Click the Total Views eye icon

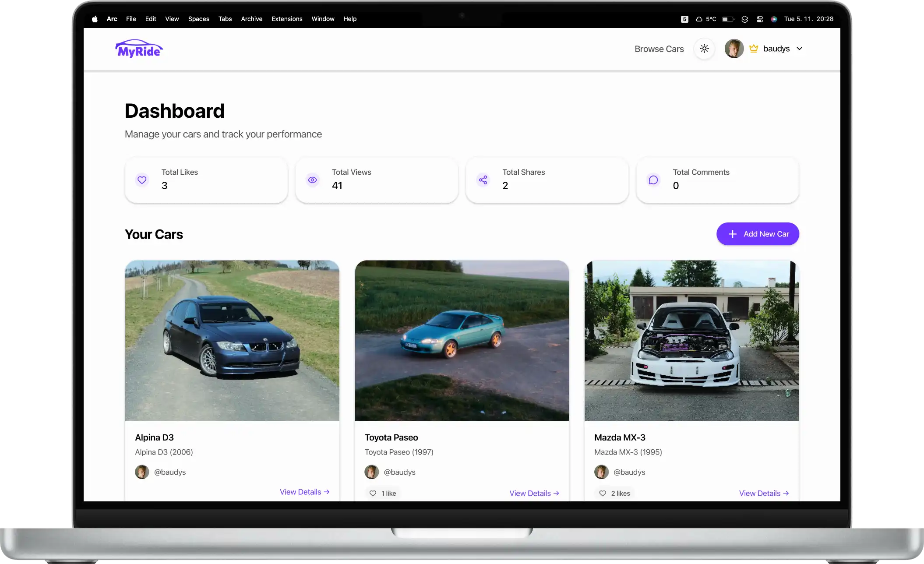click(x=312, y=180)
